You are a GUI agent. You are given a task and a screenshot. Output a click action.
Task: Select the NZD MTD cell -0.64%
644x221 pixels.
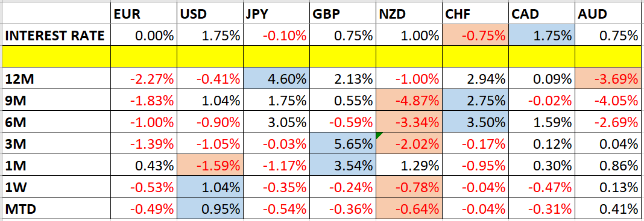pyautogui.click(x=409, y=210)
